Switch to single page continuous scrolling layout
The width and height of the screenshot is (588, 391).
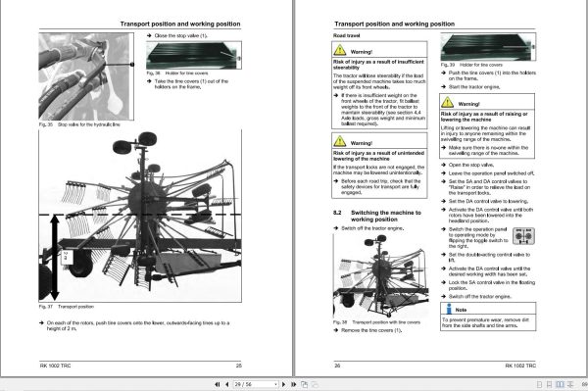pyautogui.click(x=550, y=384)
